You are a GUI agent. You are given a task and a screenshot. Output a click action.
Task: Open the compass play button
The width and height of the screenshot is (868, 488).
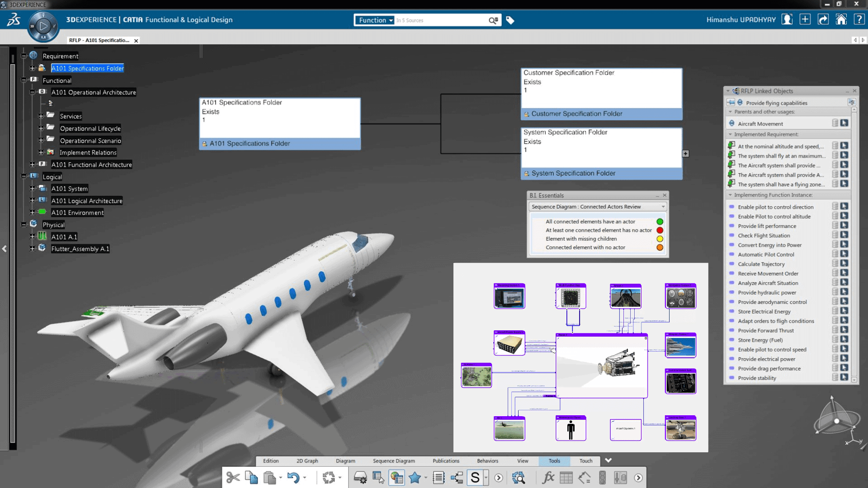(x=43, y=27)
